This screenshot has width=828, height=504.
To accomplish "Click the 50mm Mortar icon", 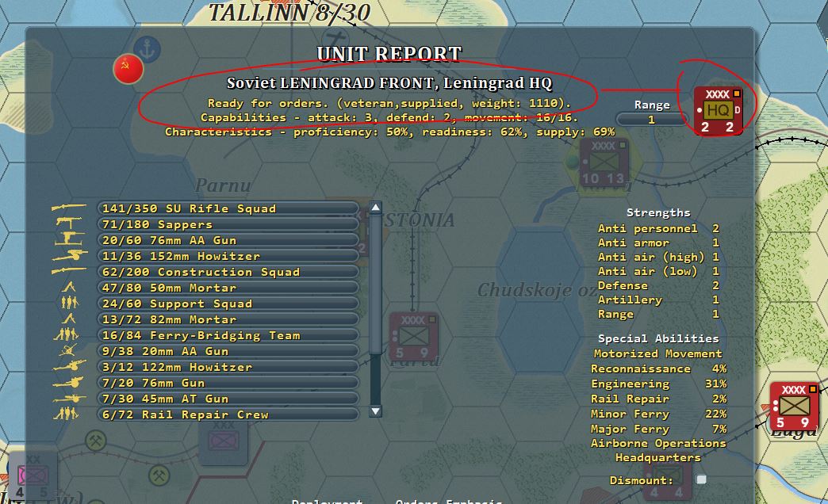I will [69, 288].
